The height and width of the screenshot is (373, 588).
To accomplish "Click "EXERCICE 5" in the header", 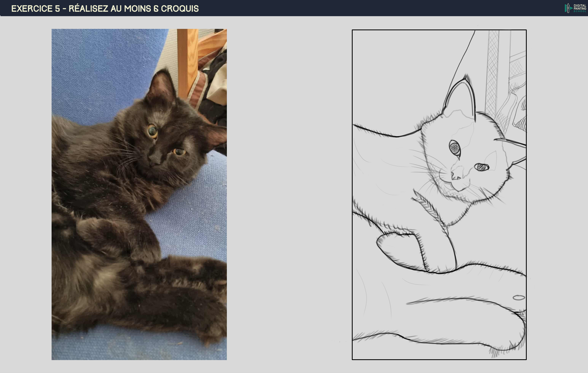I will point(36,8).
